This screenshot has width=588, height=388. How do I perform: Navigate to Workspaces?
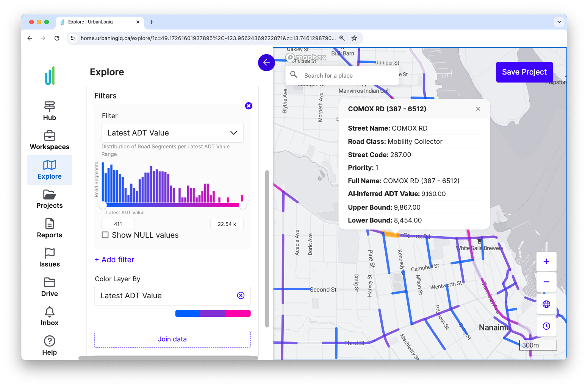49,139
